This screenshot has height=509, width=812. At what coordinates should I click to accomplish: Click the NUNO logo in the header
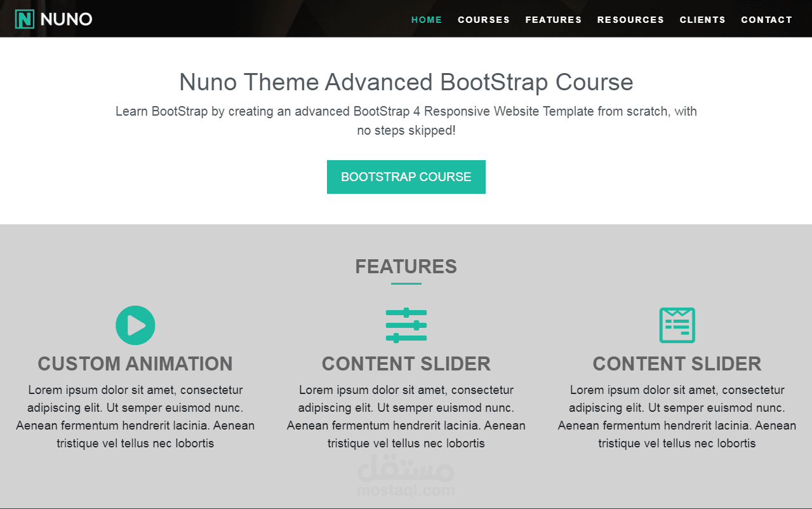54,20
